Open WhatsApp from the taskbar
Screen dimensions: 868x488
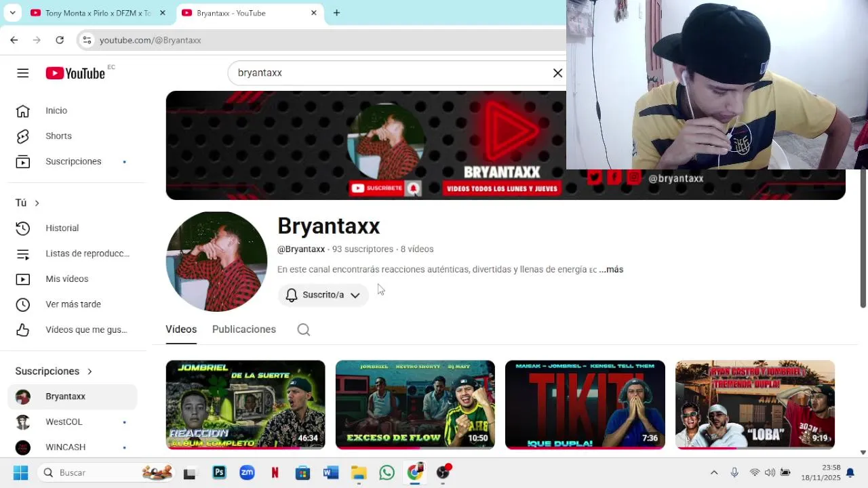click(x=387, y=472)
